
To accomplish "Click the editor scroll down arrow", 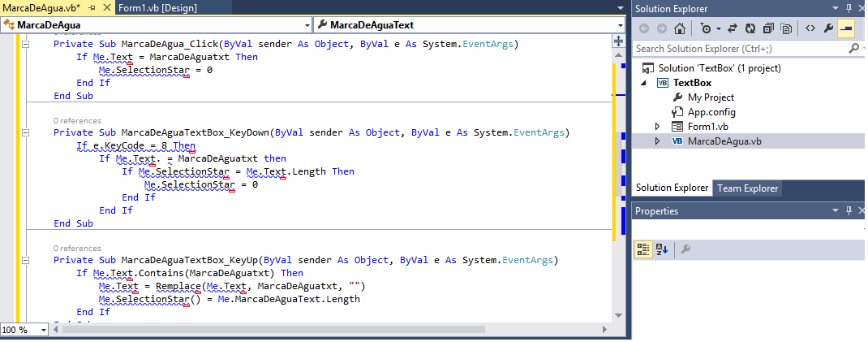I will pyautogui.click(x=620, y=315).
